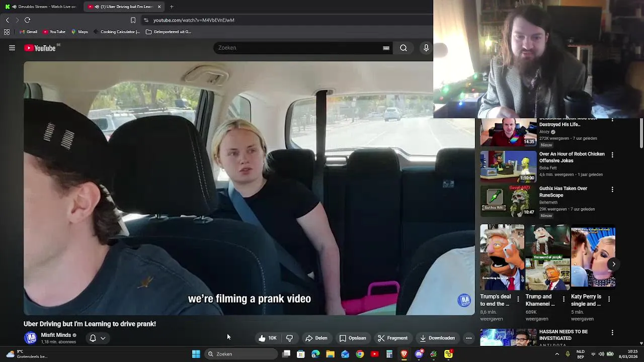Share the video using Delen
This screenshot has height=362, width=644.
316,338
